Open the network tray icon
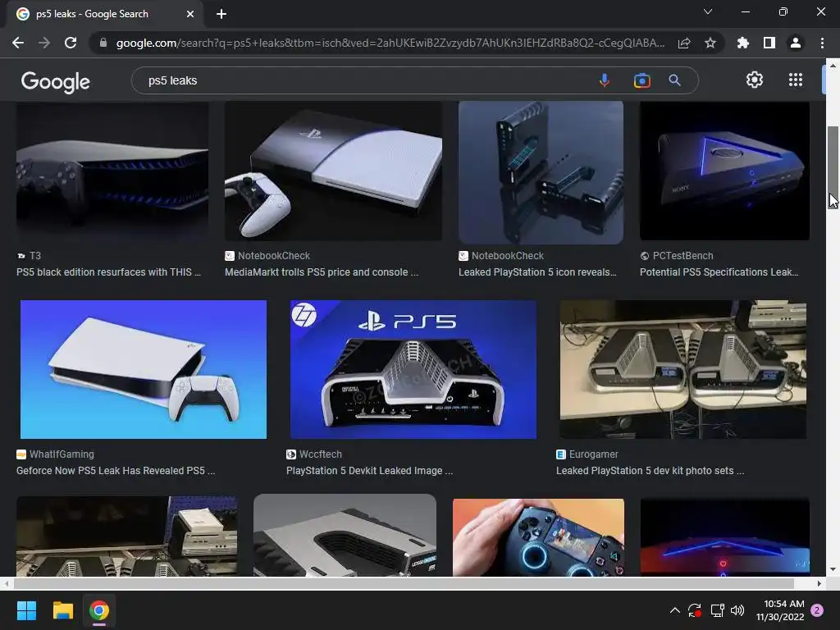 (x=717, y=610)
